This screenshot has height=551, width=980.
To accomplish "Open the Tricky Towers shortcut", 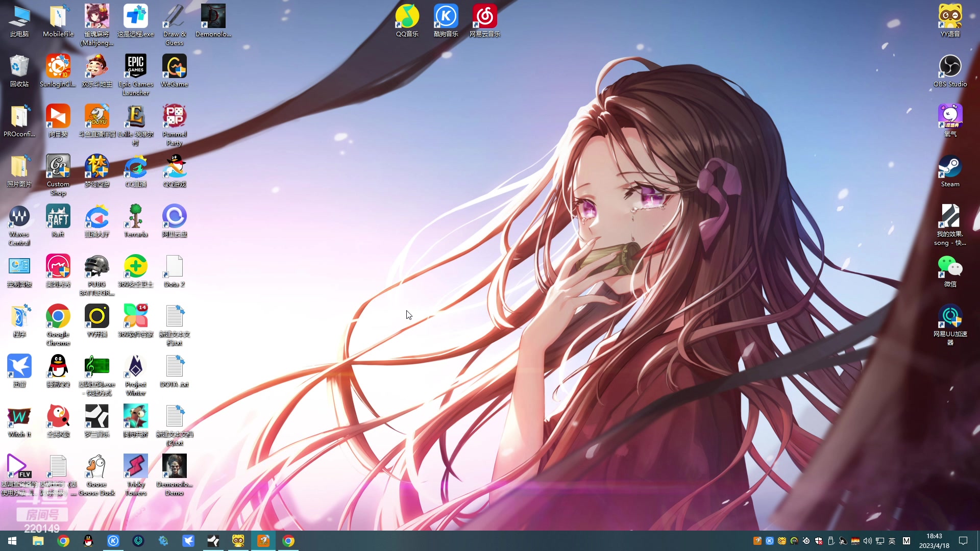I will coord(136,475).
